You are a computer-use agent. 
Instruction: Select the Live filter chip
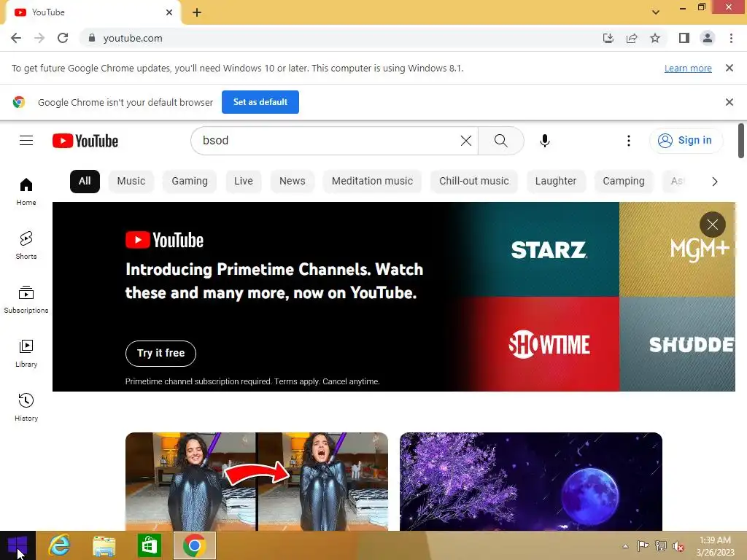244,181
